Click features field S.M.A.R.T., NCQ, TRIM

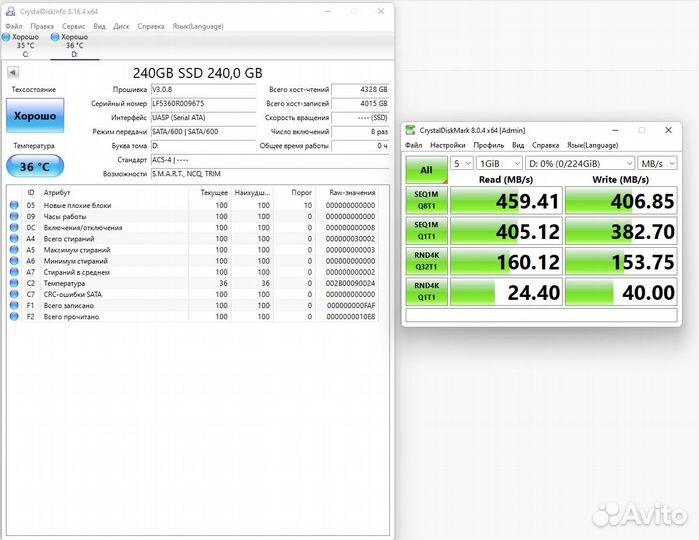click(270, 174)
